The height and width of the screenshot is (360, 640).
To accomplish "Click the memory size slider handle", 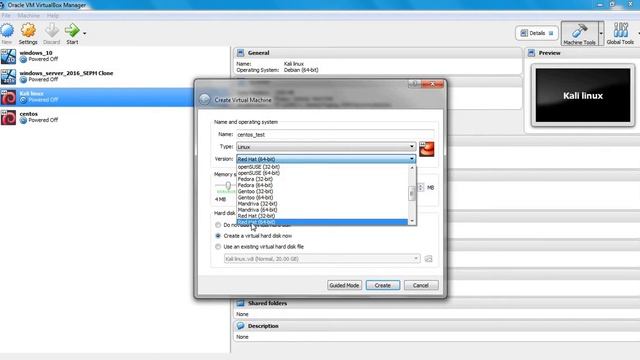I will [x=228, y=186].
